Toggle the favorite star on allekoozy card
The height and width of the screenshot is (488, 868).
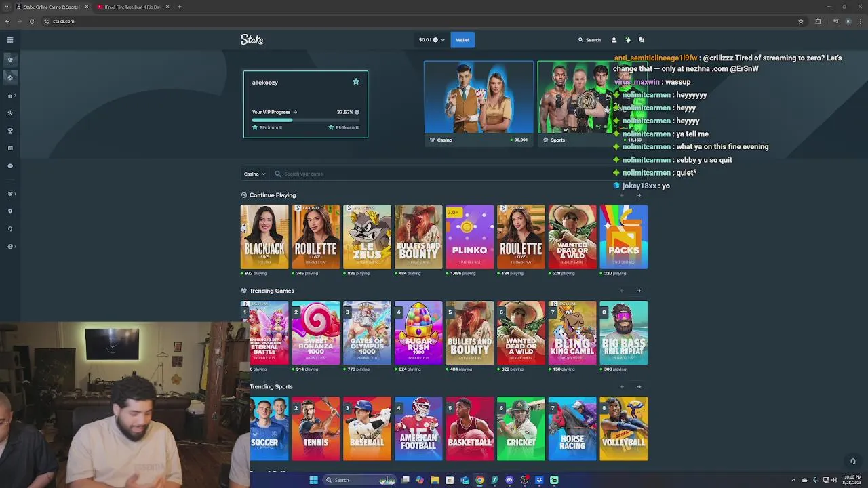coord(355,81)
